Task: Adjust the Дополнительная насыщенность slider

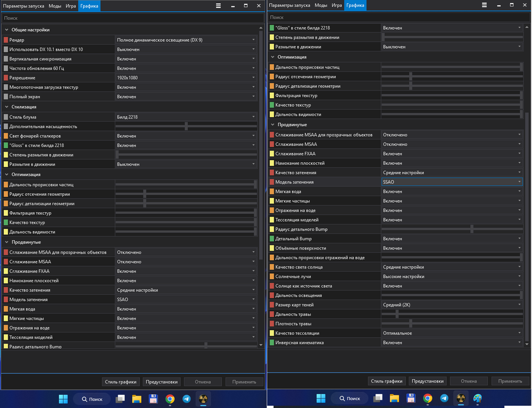Action: [186, 127]
